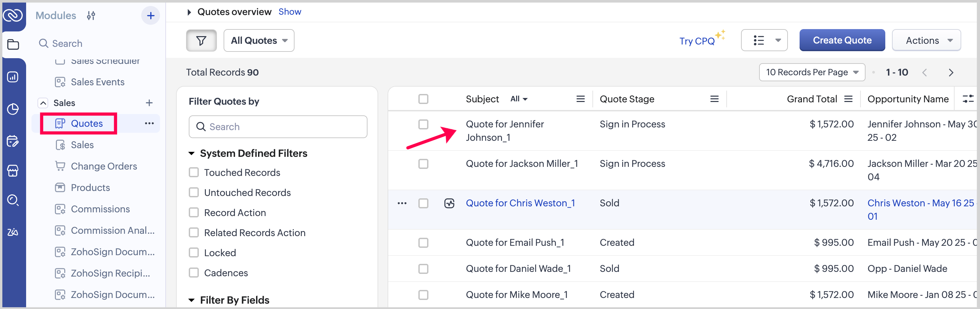Open 10 Records Per Page dropdown
The width and height of the screenshot is (980, 309).
click(x=811, y=72)
